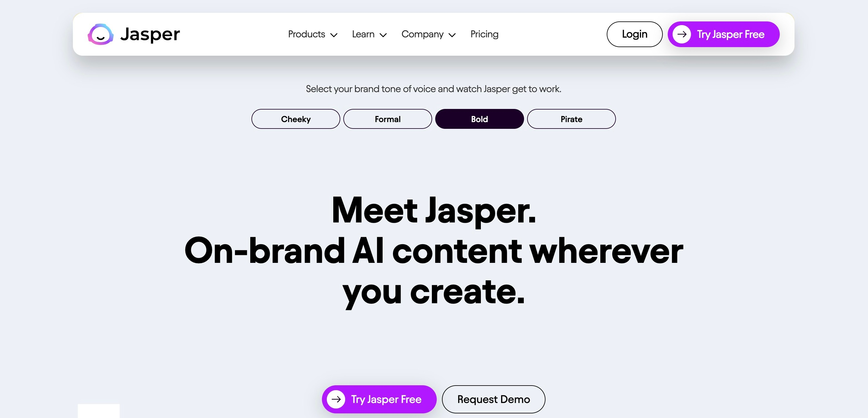Select the Formal tone option
Viewport: 868px width, 418px height.
point(387,119)
